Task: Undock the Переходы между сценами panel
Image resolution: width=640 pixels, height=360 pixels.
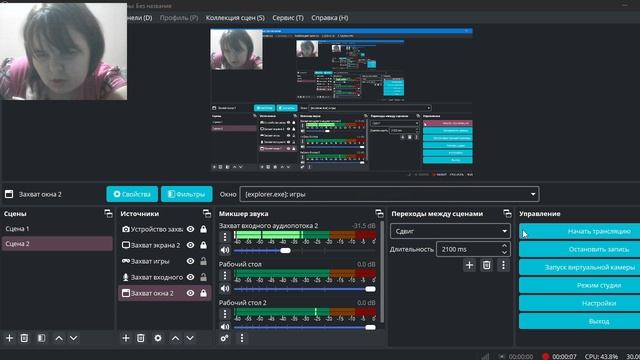Action: click(507, 213)
